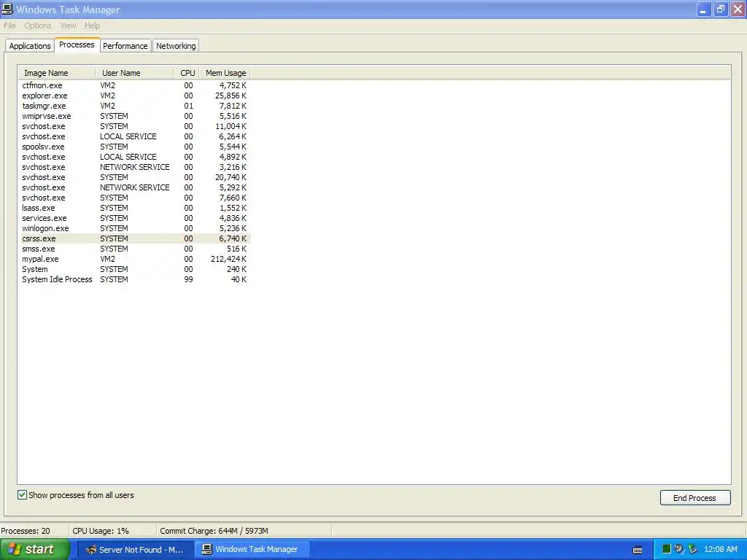The height and width of the screenshot is (560, 747).
Task: Open the Server Not Found taskbar window
Action: (135, 550)
